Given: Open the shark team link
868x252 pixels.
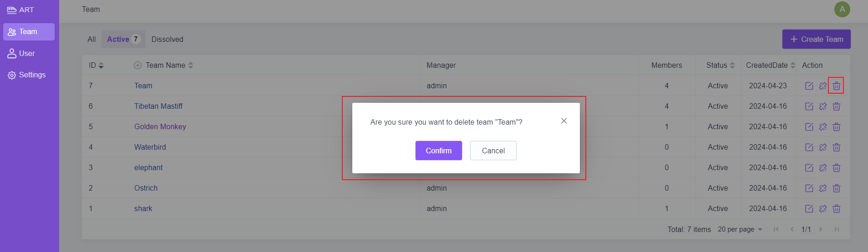Looking at the screenshot, I should (x=143, y=209).
